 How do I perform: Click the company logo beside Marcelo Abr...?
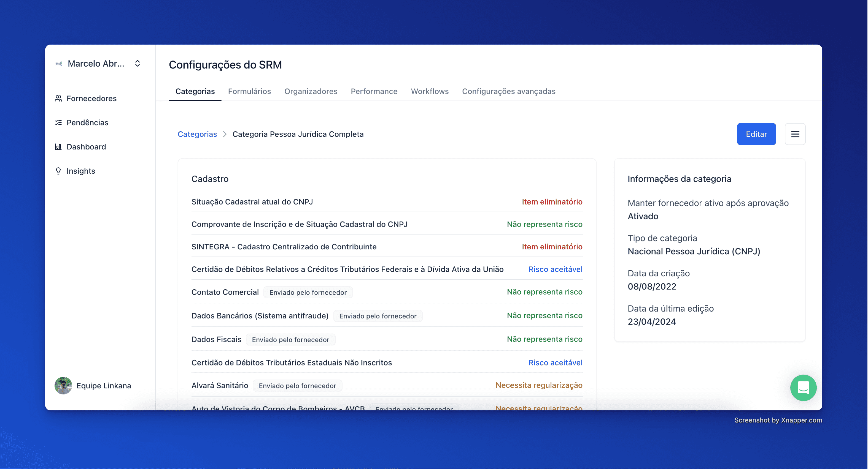[59, 64]
